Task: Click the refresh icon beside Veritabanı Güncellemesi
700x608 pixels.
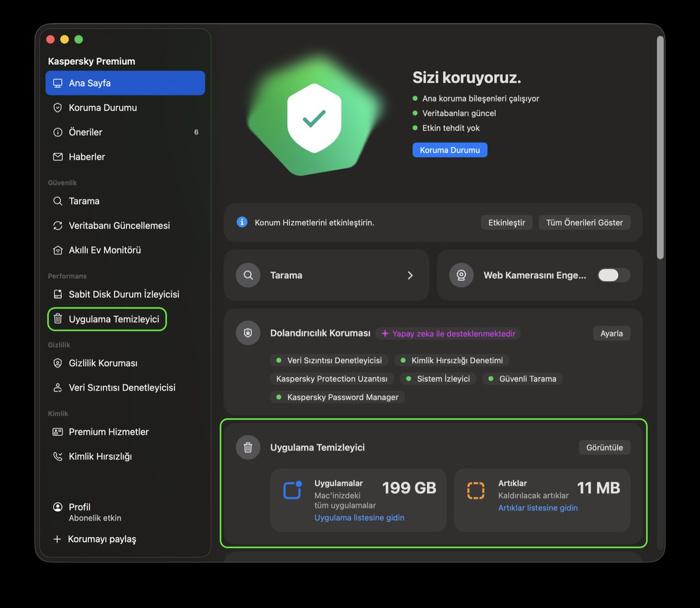Action: [58, 225]
